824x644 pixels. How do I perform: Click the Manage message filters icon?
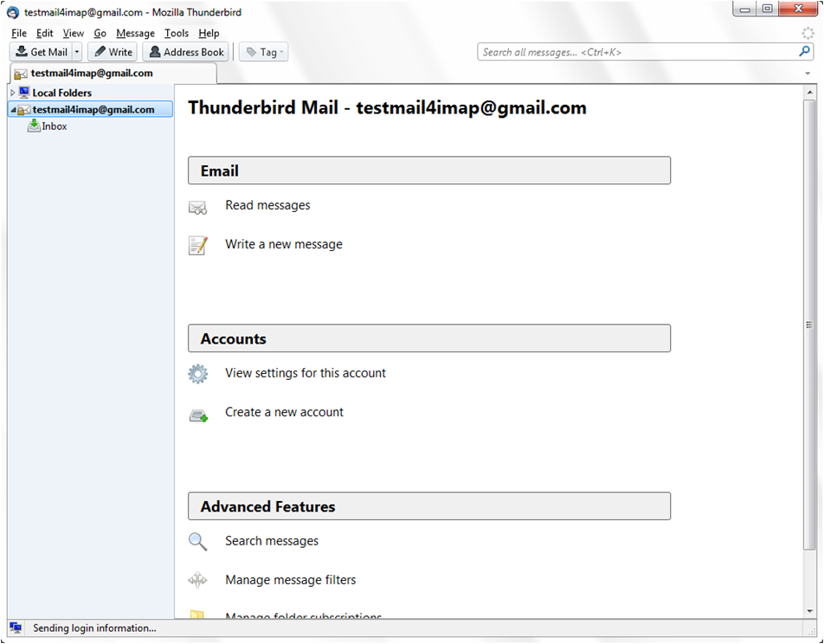pyautogui.click(x=198, y=581)
